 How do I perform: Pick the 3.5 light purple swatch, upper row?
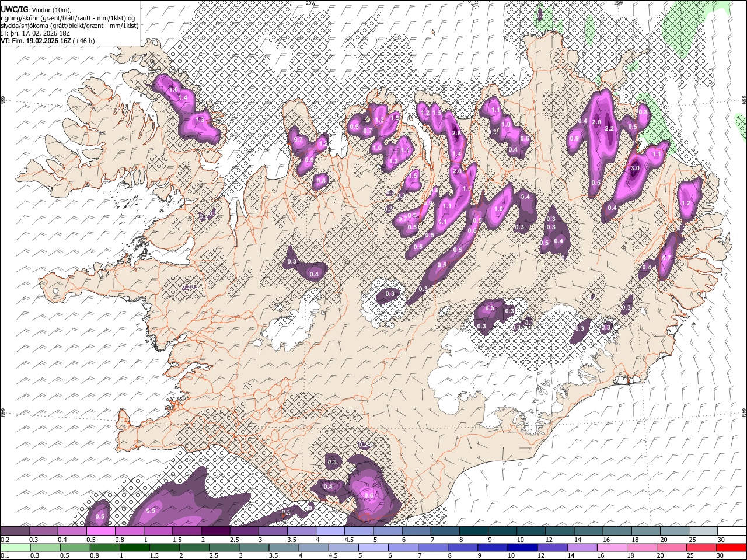[301, 531]
